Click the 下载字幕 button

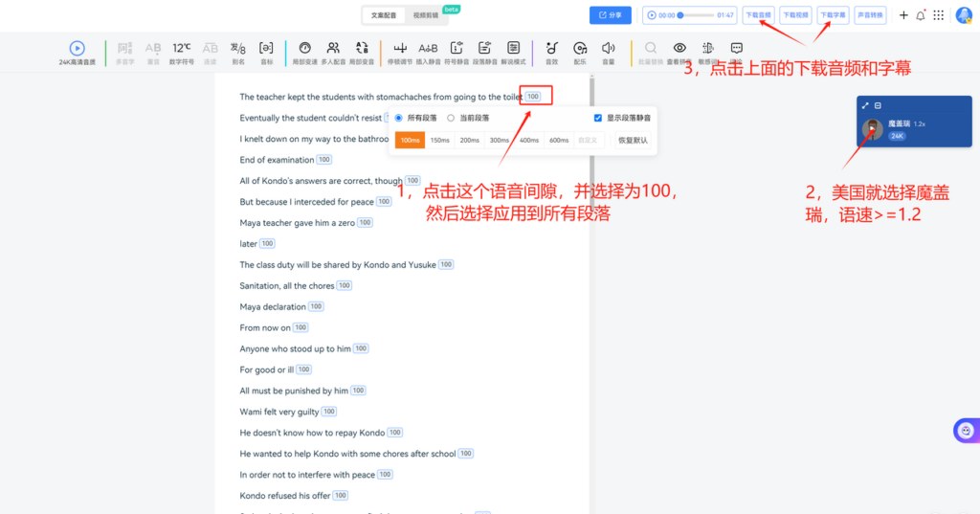click(833, 15)
